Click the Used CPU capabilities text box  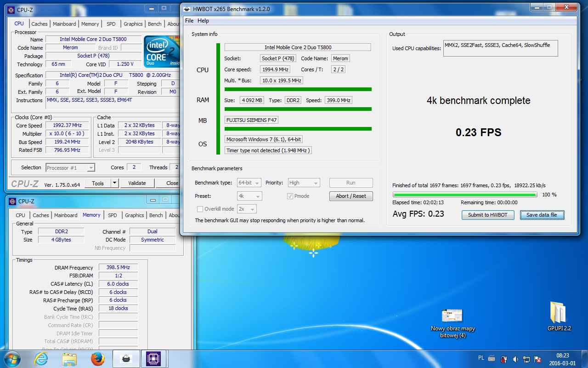[501, 48]
